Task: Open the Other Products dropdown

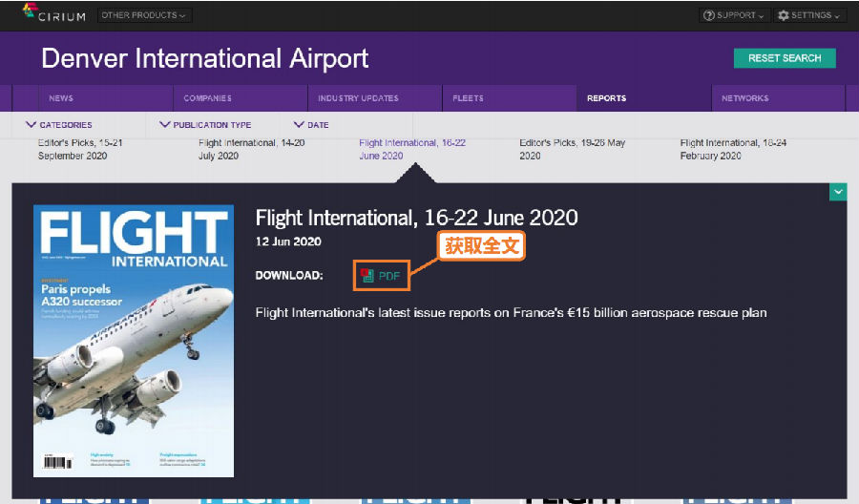Action: coord(144,15)
